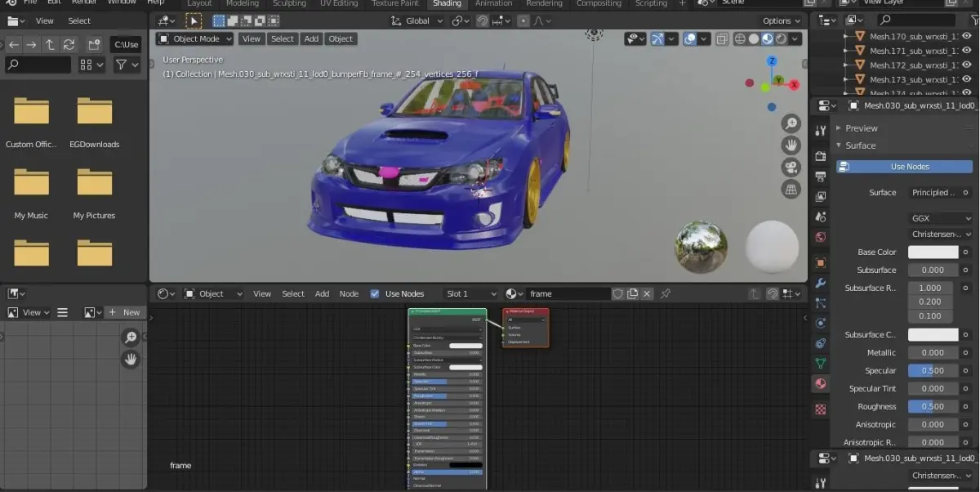Select the hand pan gizmo in 3D viewport

791,145
